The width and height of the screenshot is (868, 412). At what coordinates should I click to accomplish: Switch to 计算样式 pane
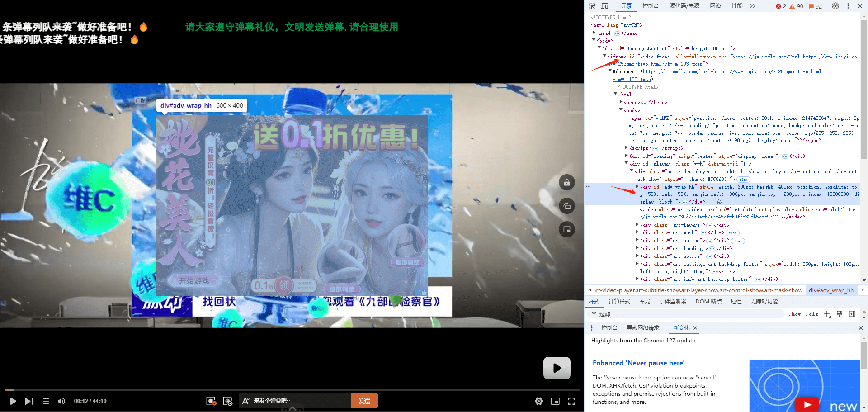coord(619,302)
